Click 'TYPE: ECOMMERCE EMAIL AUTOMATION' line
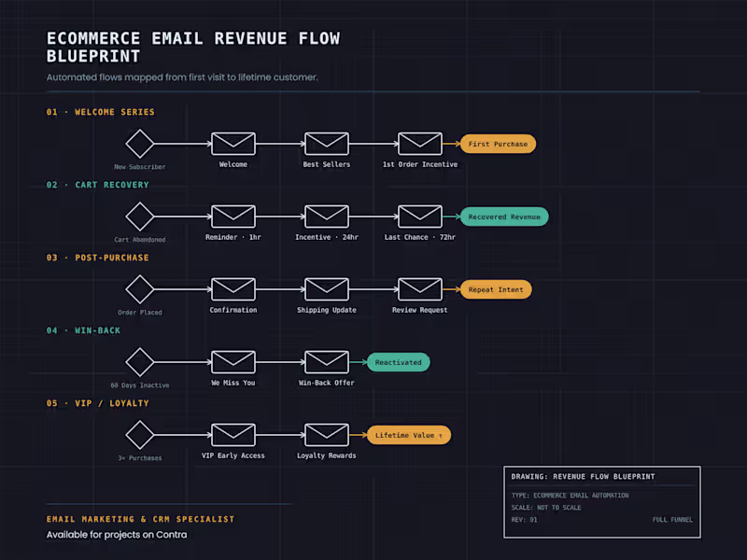 point(570,496)
